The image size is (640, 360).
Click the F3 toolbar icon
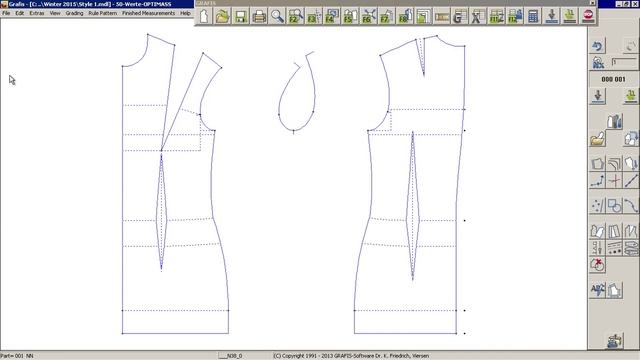pyautogui.click(x=314, y=16)
